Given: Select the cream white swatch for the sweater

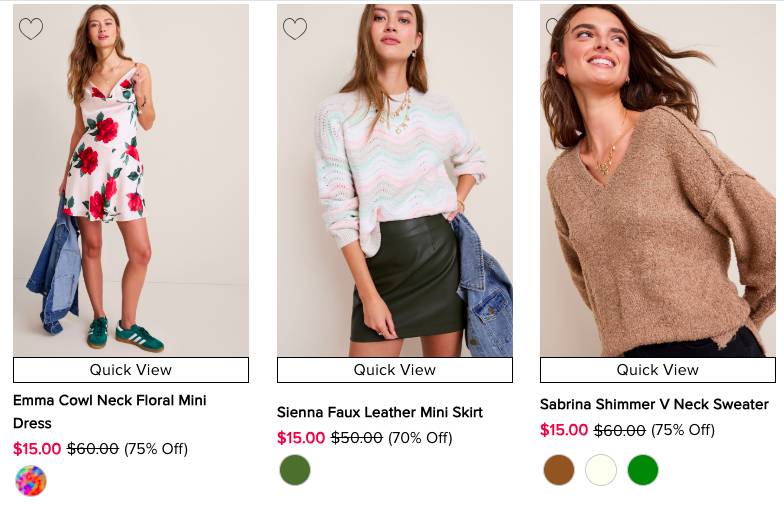Looking at the screenshot, I should (601, 470).
